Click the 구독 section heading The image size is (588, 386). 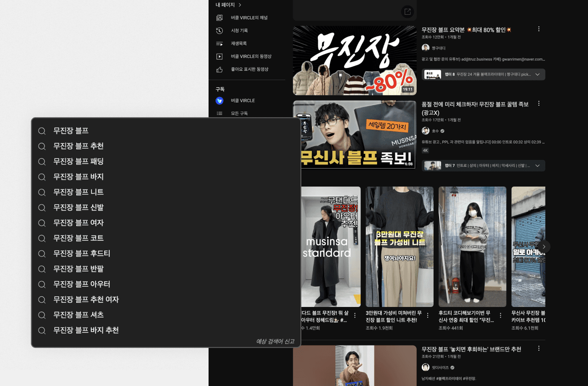tap(220, 89)
